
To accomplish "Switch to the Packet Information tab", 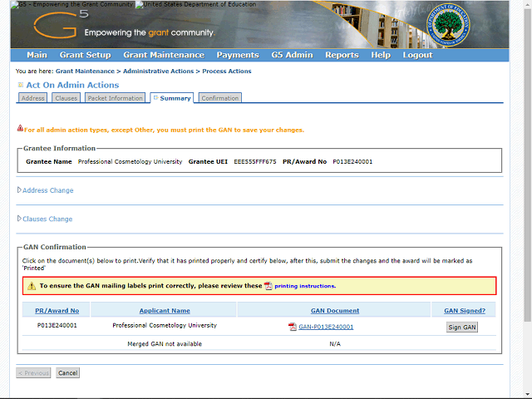I will pos(116,98).
